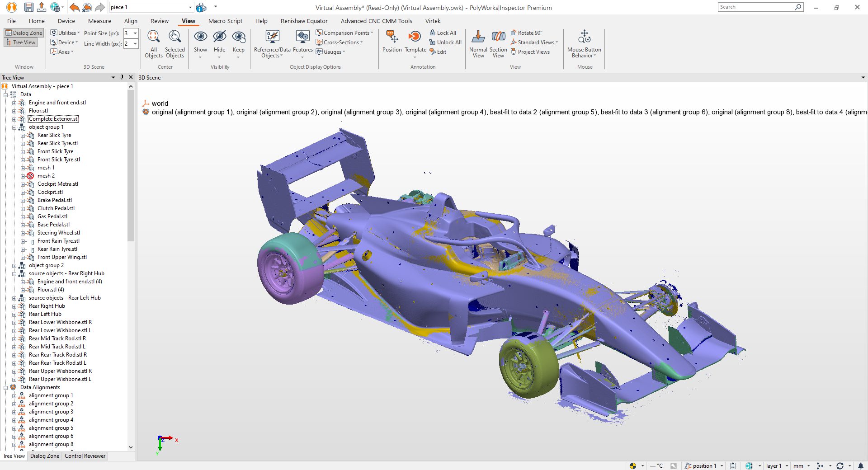Open the Standard Views dropdown

(535, 42)
